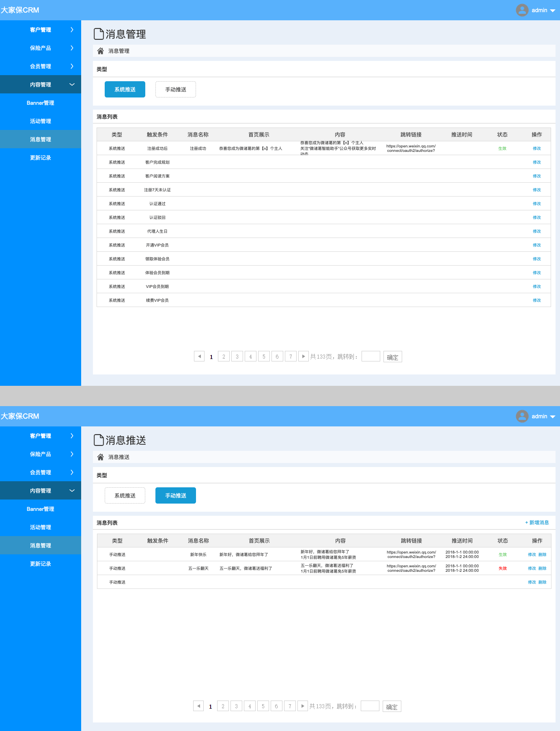The width and height of the screenshot is (560, 731).
Task: Click document icon beside 消息推送 title
Action: [99, 440]
